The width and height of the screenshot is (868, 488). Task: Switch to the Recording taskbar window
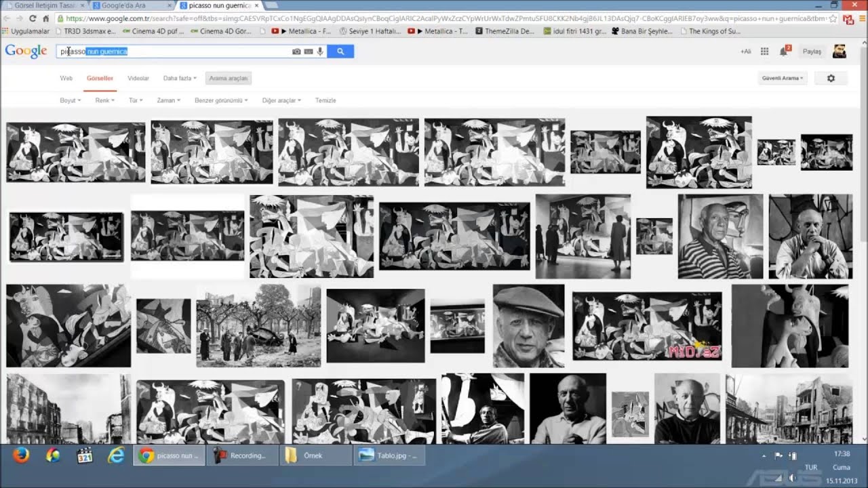pyautogui.click(x=243, y=455)
